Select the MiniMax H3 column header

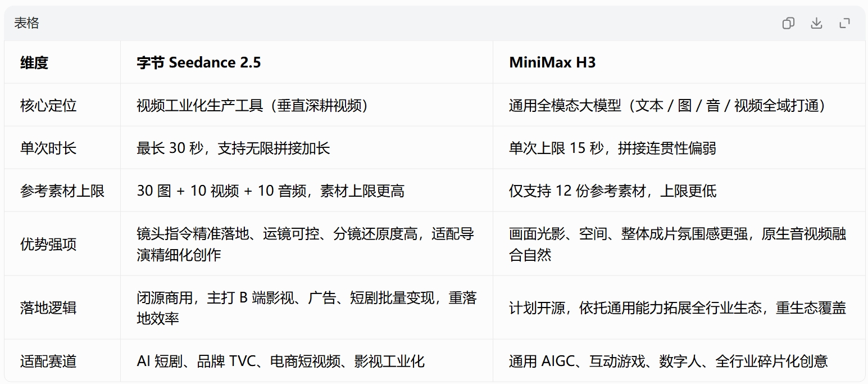click(552, 62)
